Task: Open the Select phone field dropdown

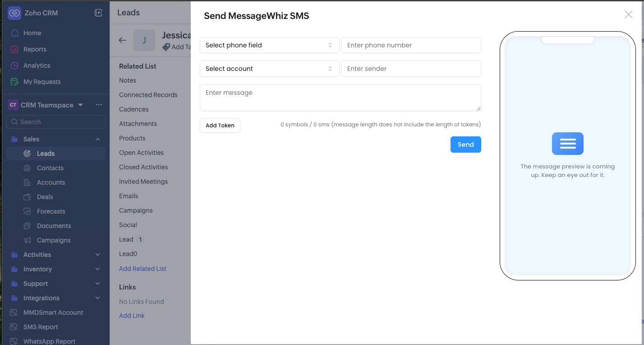Action: tap(270, 45)
